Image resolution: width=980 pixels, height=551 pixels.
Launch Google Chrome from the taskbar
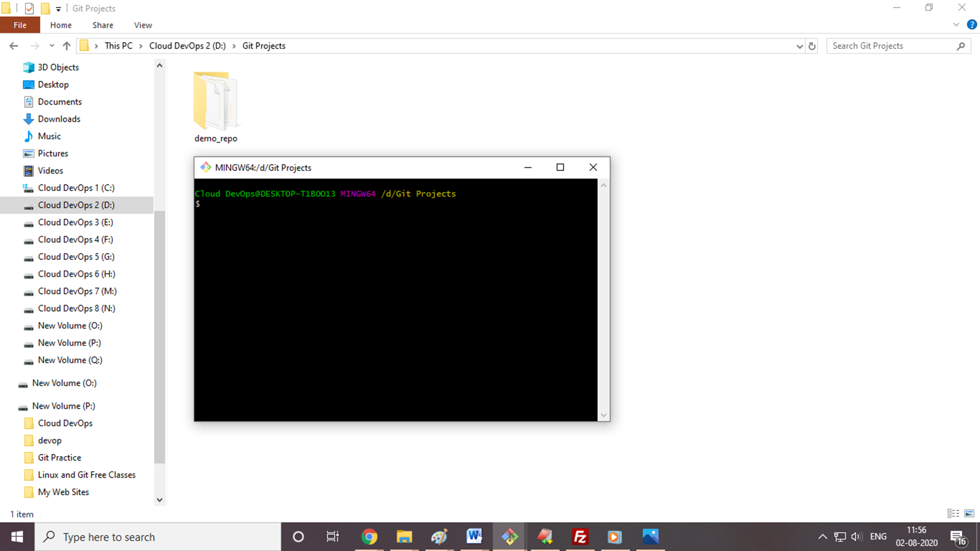(x=369, y=537)
